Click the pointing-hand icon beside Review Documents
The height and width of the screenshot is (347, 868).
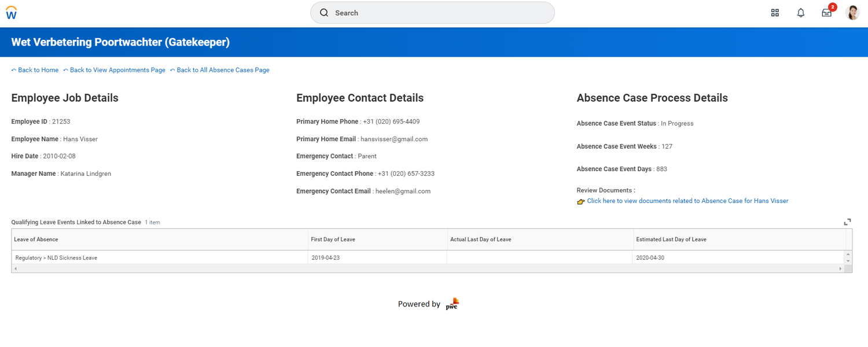[580, 201]
